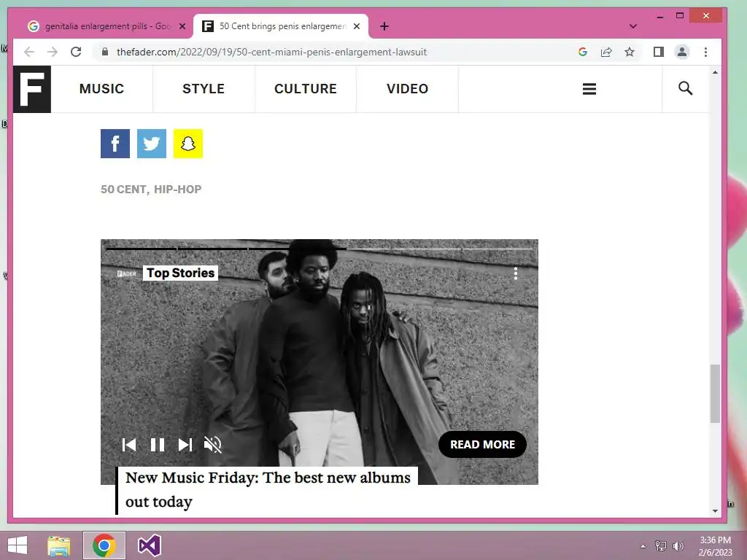Click the scrollbar up arrow
Image resolution: width=747 pixels, height=560 pixels.
tap(715, 72)
